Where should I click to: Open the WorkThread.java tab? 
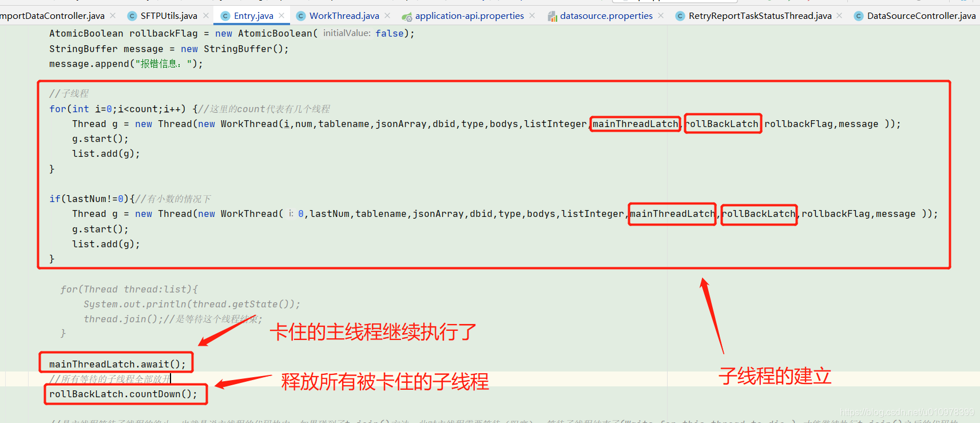coord(344,16)
